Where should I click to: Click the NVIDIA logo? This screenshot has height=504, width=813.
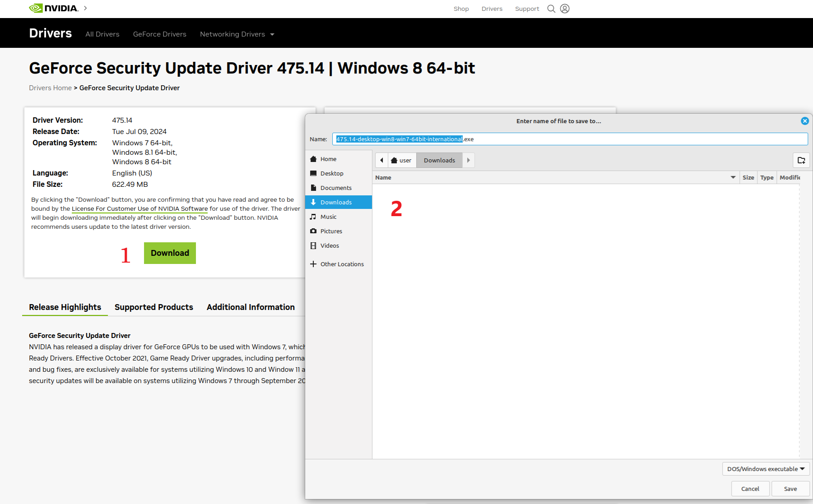54,8
